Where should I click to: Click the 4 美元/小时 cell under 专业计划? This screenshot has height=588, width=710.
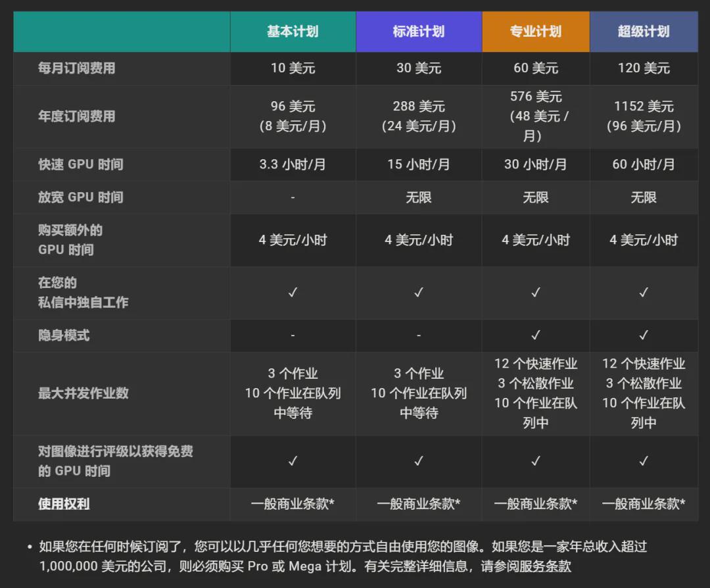pos(536,240)
